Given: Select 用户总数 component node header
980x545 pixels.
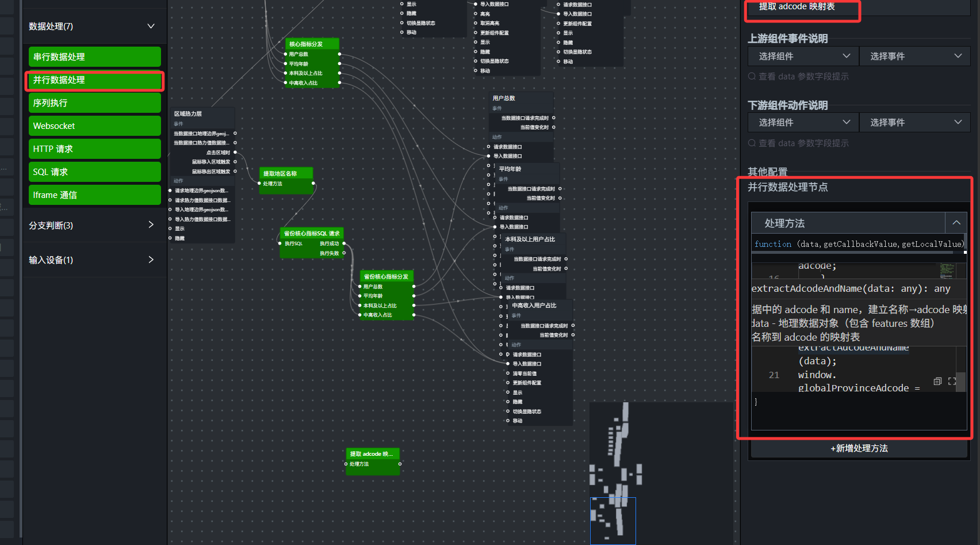Looking at the screenshot, I should pos(521,98).
